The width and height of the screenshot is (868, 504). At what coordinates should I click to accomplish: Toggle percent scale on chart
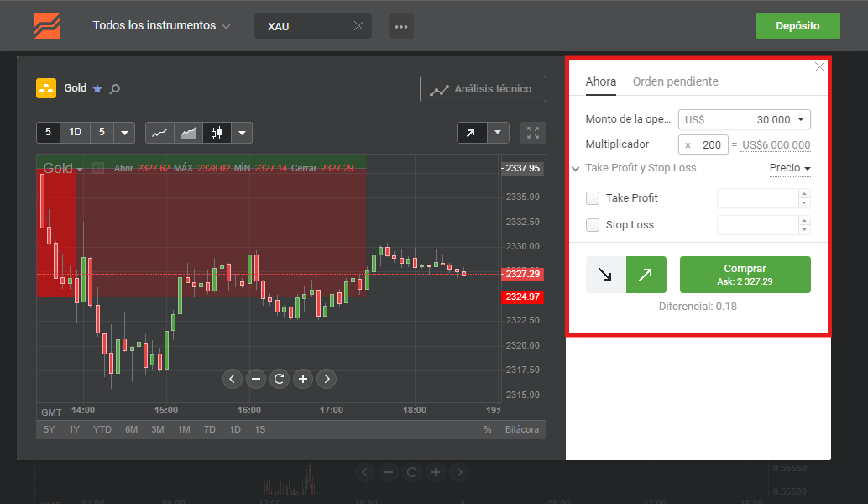tap(487, 429)
